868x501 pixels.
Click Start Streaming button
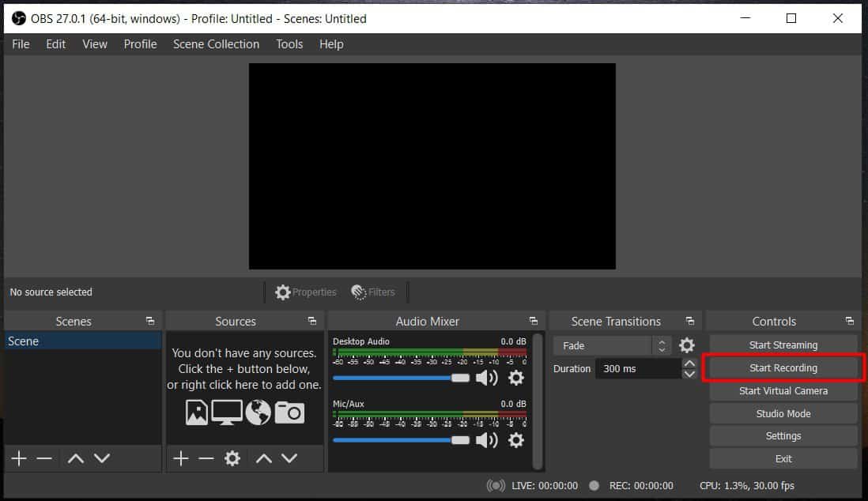[x=783, y=345]
